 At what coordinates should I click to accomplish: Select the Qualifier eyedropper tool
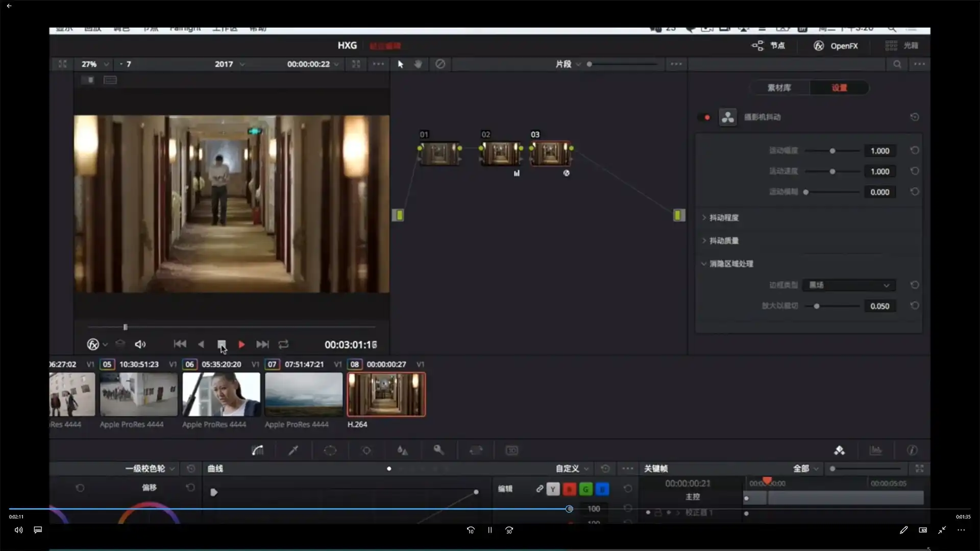[x=293, y=450]
